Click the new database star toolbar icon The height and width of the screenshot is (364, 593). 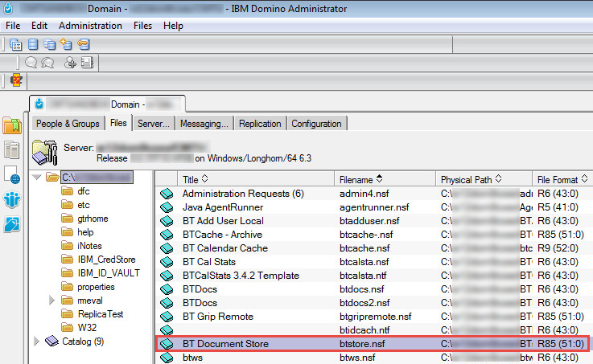[66, 44]
